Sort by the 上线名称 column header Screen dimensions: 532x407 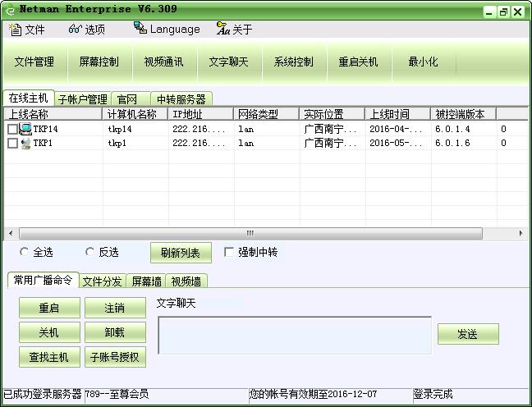pos(53,114)
